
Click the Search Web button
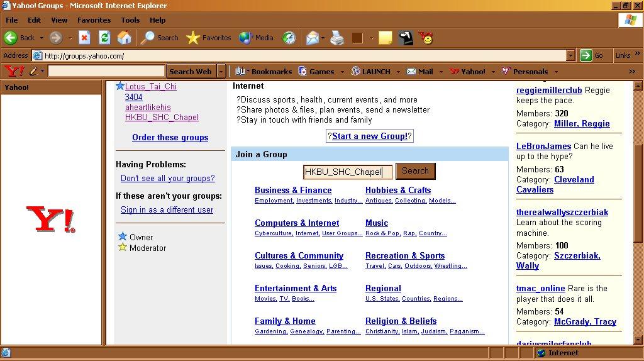coord(191,72)
